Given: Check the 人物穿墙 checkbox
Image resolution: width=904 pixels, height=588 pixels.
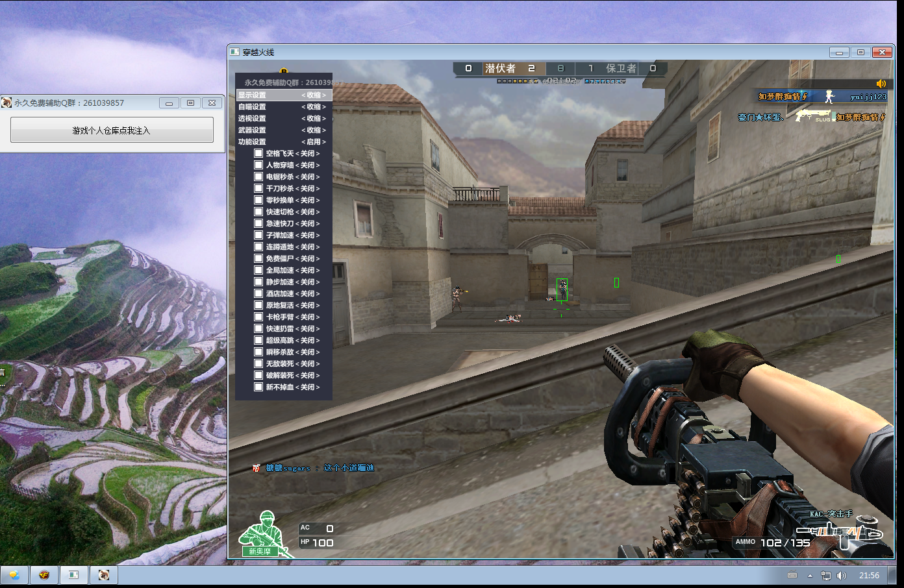Looking at the screenshot, I should coord(258,165).
